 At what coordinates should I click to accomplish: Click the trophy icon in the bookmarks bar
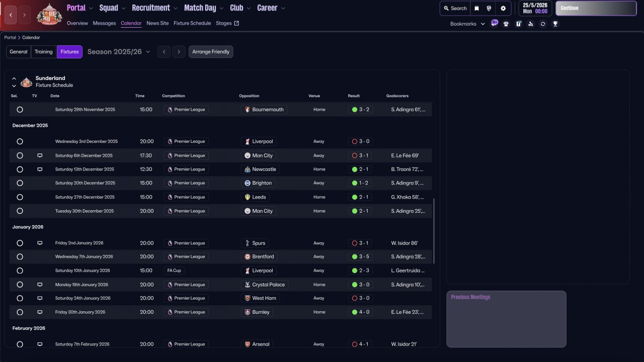[x=555, y=24]
